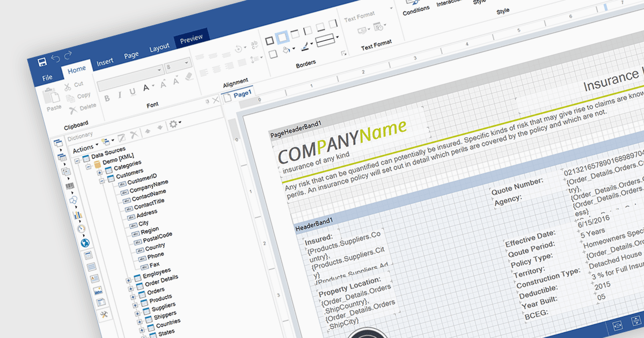Expand the Employees table node

click(128, 280)
